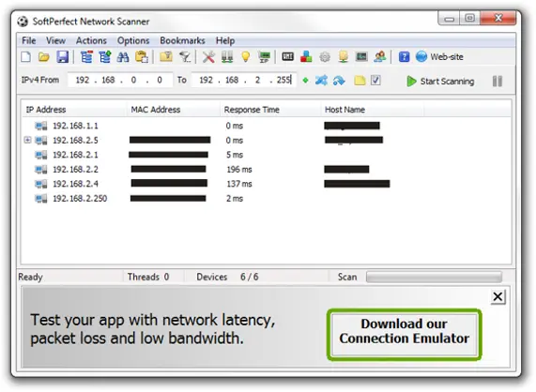Open the Help menu
This screenshot has width=536, height=392.
pyautogui.click(x=225, y=40)
